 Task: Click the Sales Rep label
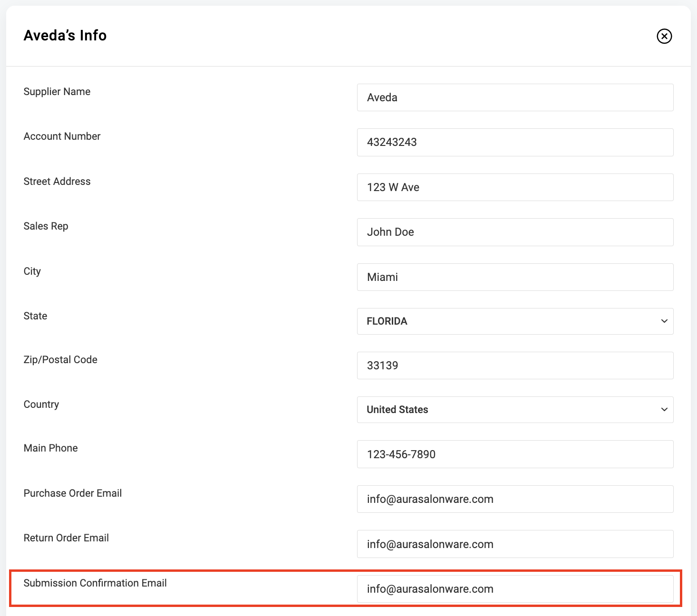[x=46, y=226]
